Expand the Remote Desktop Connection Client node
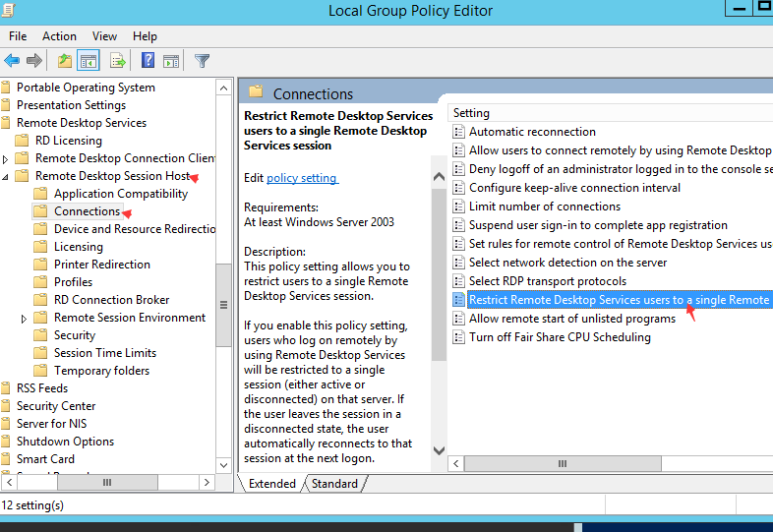The image size is (773, 532). 7,158
